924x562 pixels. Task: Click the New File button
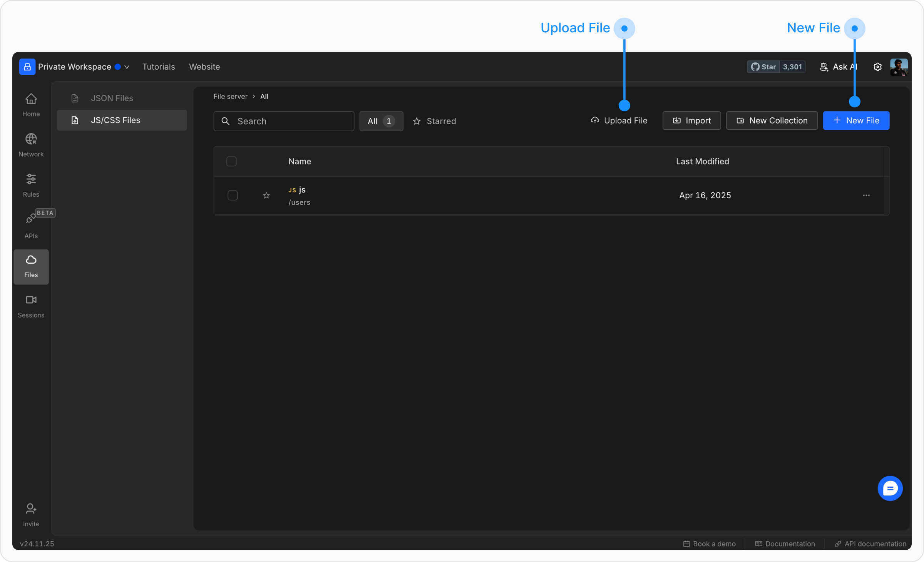coord(856,120)
